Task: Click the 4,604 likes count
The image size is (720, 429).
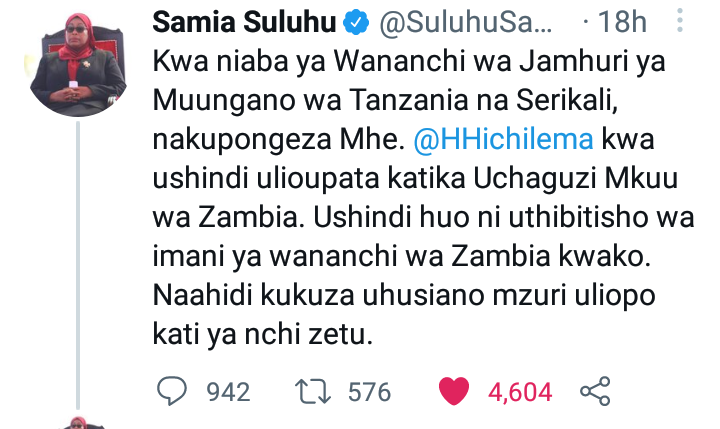Action: tap(520, 392)
